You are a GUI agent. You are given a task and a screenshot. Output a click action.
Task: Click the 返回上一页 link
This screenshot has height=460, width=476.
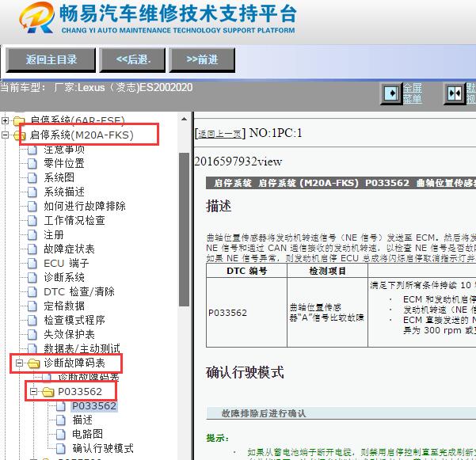[220, 134]
